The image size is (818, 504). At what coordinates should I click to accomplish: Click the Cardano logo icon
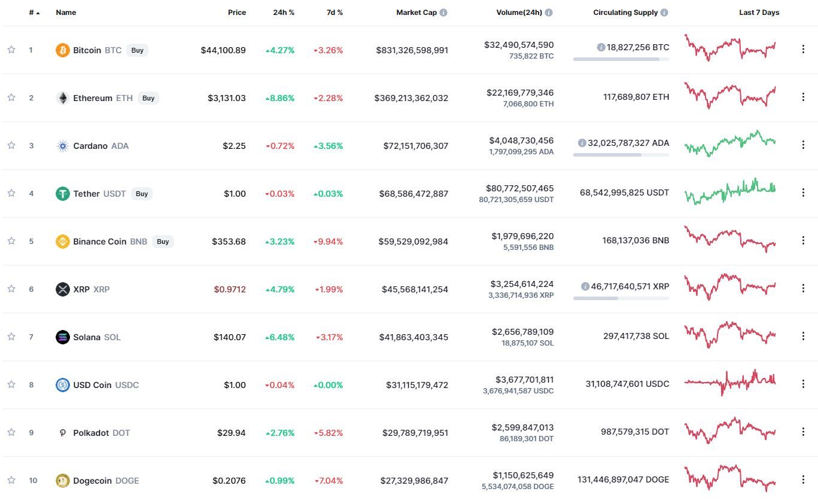(62, 146)
